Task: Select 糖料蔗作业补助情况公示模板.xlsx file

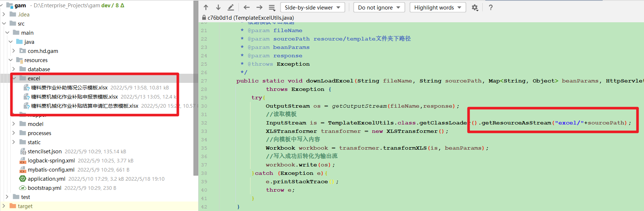Action: point(69,88)
